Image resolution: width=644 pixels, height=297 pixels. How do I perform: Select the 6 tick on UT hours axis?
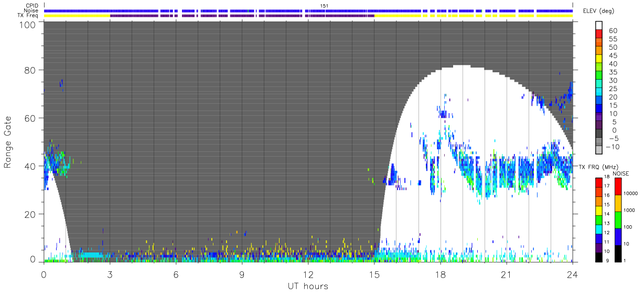click(176, 274)
